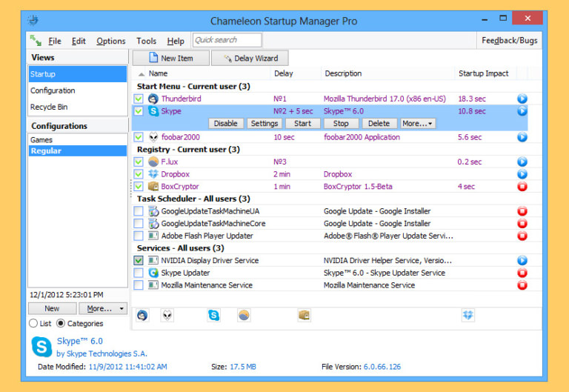Image resolution: width=569 pixels, height=392 pixels.
Task: Click the Dropbox icon in the Registry list
Action: click(153, 174)
